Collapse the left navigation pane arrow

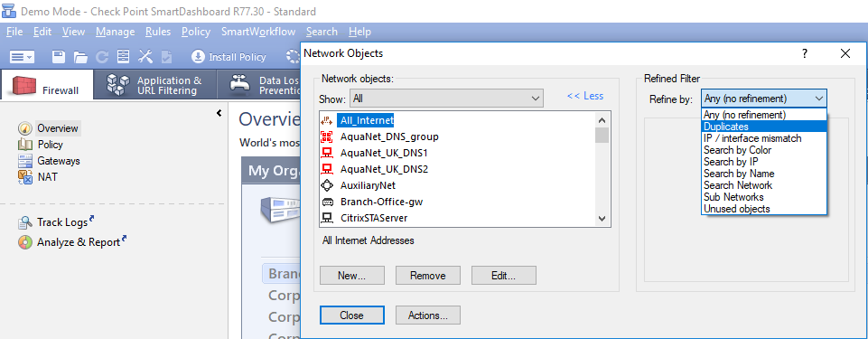pyautogui.click(x=219, y=113)
